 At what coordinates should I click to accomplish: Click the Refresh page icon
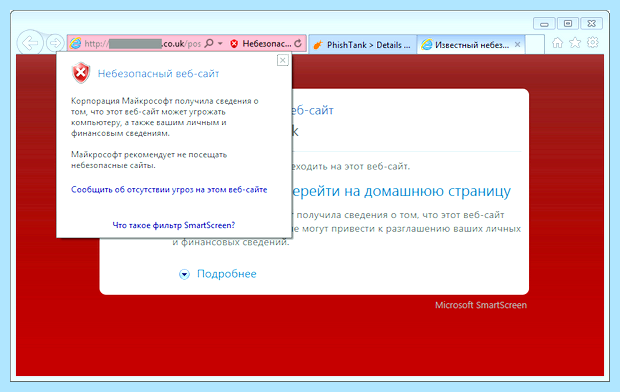point(298,43)
